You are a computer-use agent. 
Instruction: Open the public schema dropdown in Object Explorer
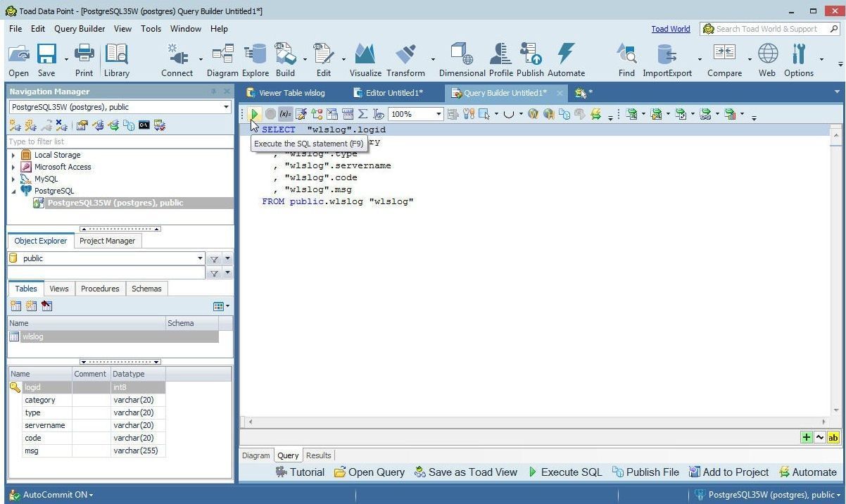tap(201, 258)
